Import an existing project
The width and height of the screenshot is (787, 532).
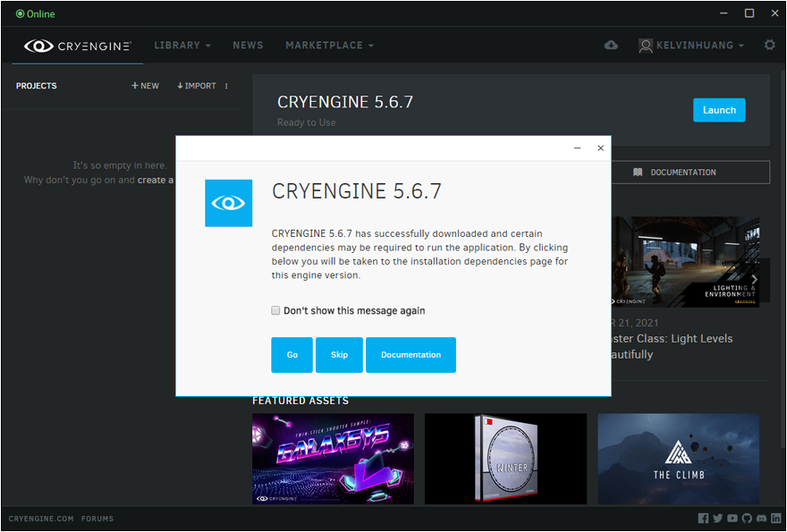coord(196,86)
